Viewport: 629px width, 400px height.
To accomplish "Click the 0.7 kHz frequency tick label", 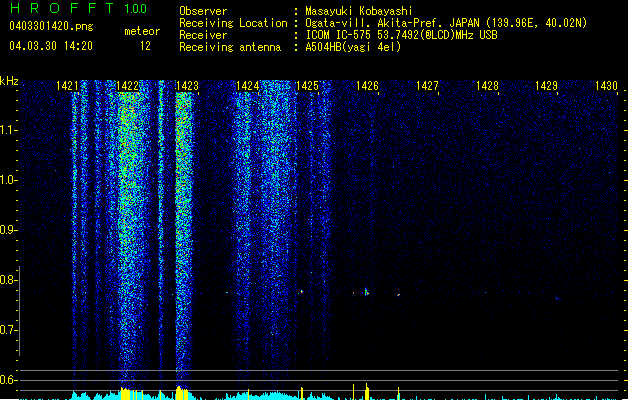I will (x=8, y=330).
